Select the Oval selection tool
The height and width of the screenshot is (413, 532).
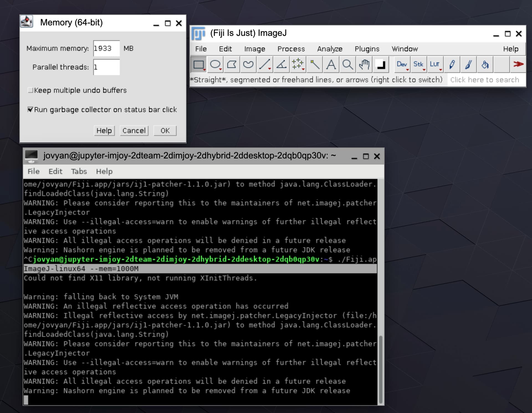(215, 65)
